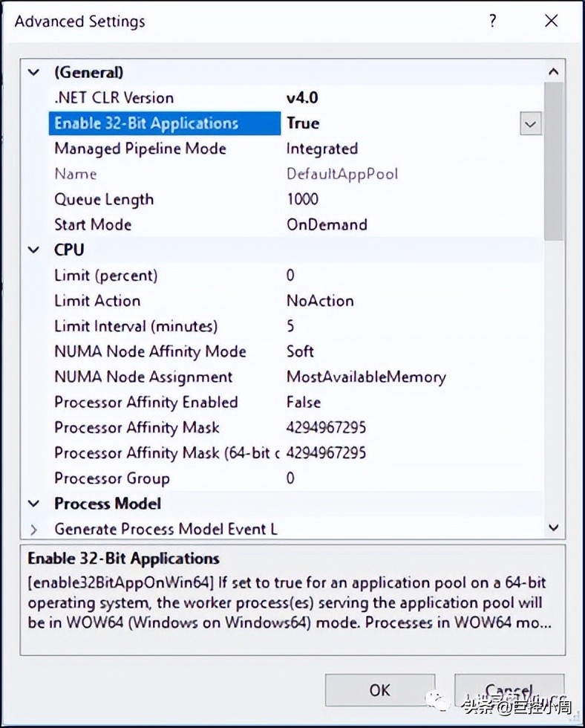Select the Limit Action property row
Screen dimensions: 585x728
[x=97, y=301]
